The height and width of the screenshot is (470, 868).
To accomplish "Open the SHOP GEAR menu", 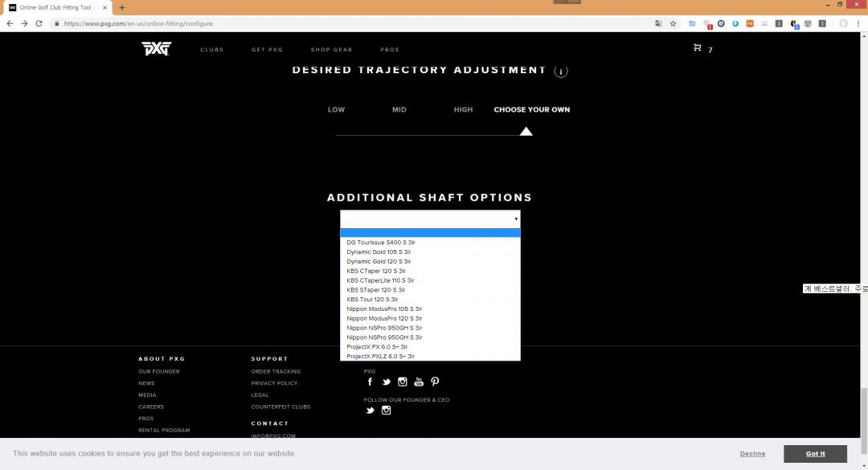I will pyautogui.click(x=331, y=50).
